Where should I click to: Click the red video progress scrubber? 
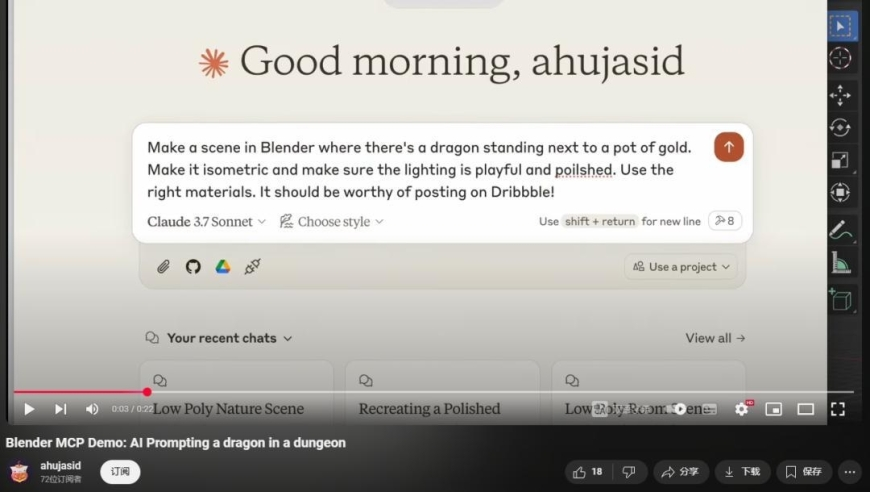pos(147,392)
